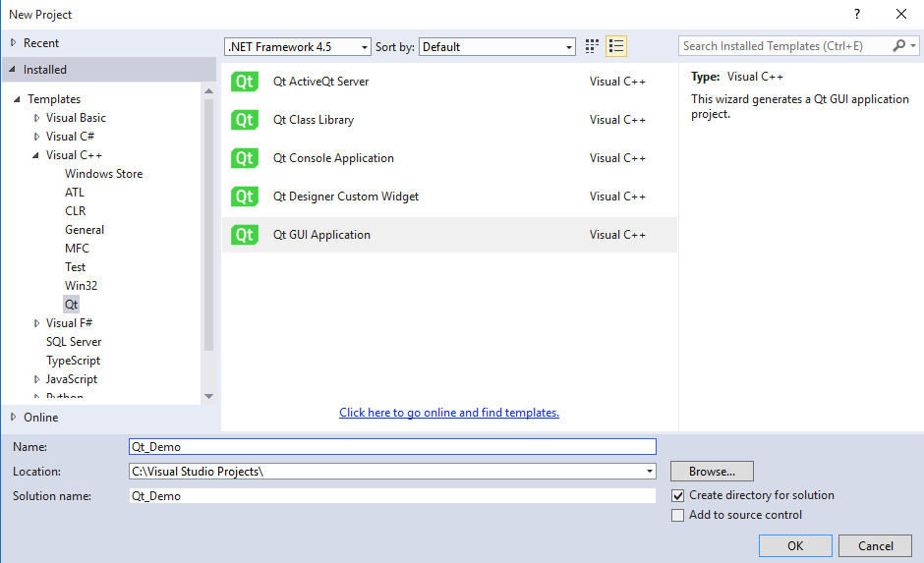Click the Qt Class Library icon
The height and width of the screenshot is (563, 924).
click(245, 120)
